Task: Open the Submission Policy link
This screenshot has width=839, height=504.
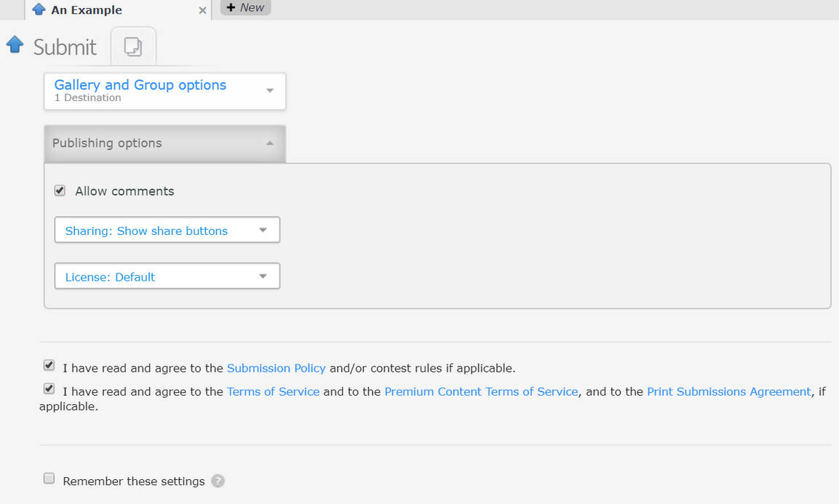Action: (x=276, y=368)
